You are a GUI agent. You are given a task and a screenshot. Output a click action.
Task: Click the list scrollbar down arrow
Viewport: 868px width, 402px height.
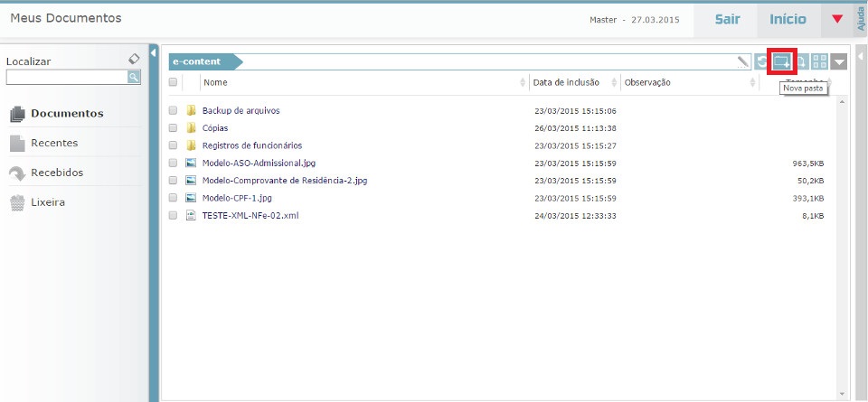pyautogui.click(x=842, y=393)
